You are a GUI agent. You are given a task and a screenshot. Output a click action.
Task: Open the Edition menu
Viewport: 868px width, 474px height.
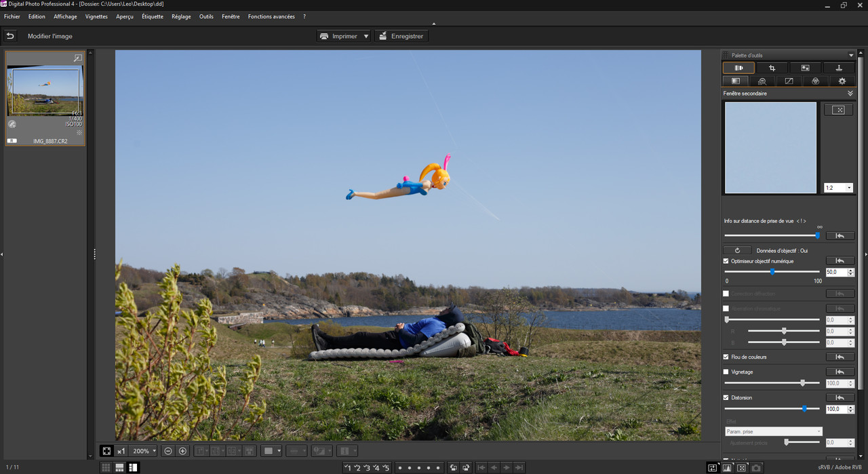[37, 16]
